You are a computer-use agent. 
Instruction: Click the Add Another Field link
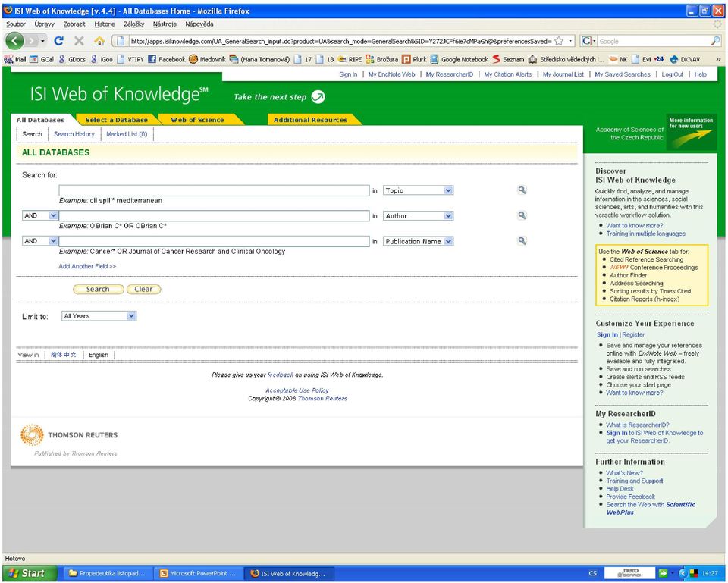pos(87,266)
